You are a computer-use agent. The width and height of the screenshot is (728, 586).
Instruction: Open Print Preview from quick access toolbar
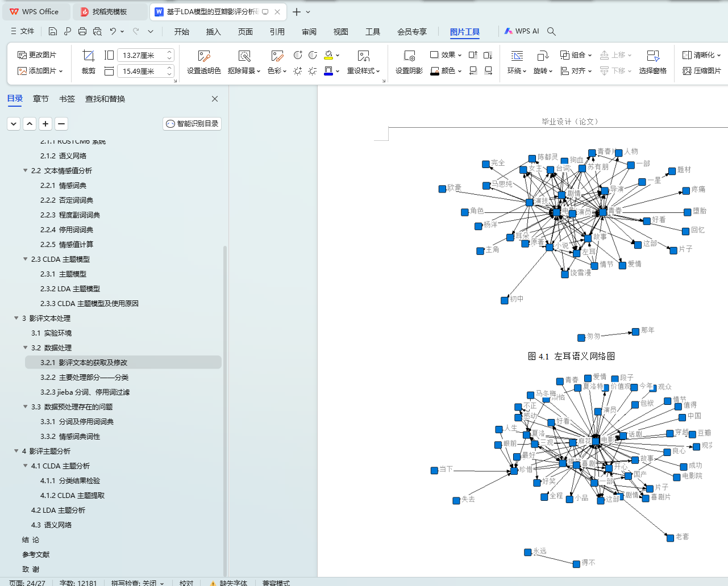point(97,31)
